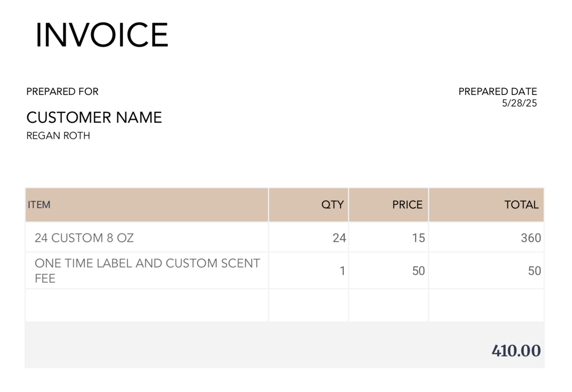Screen dimensions: 572x392
Task: Select quantity cell showing 1
Action: pyautogui.click(x=308, y=270)
